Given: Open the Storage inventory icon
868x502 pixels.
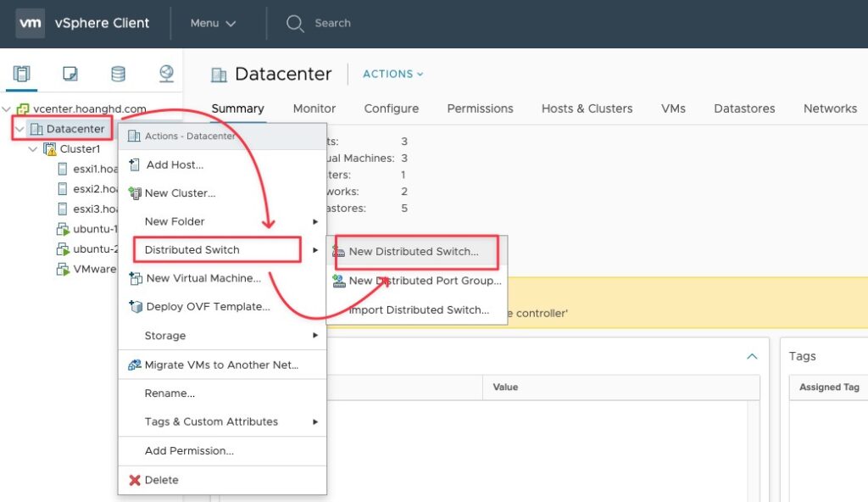Looking at the screenshot, I should pos(118,74).
